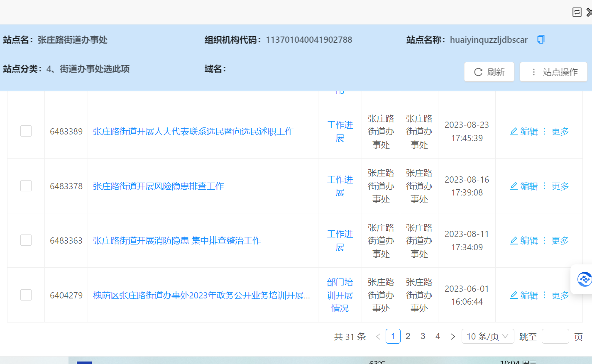Viewport: 592px width, 364px height.
Task: Edit the article dated 2023-08-16
Action: [524, 186]
